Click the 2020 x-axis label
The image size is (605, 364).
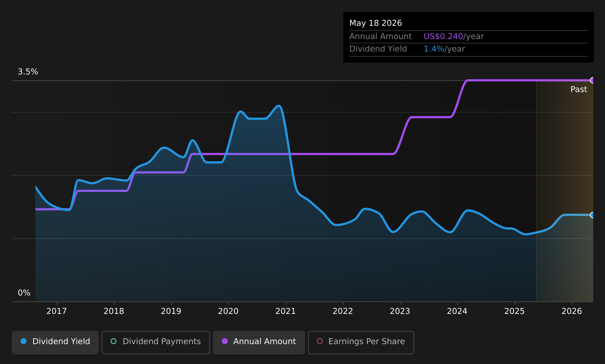click(x=228, y=311)
